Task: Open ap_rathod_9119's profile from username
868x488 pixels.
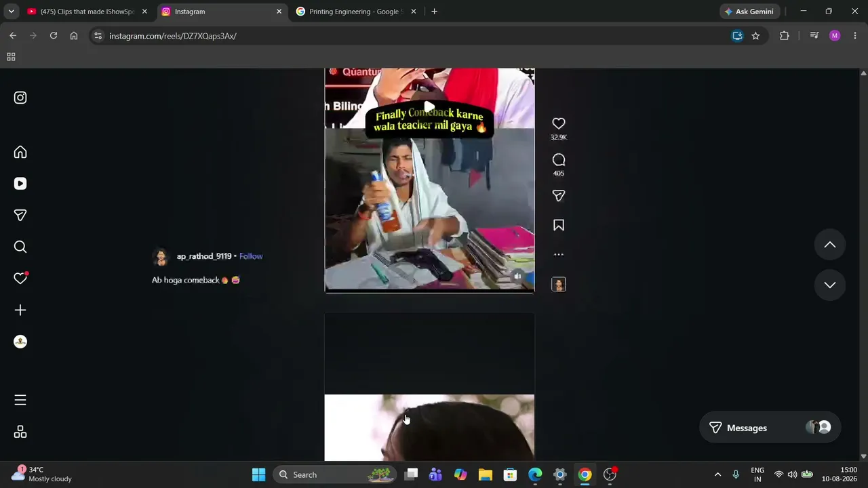Action: click(x=204, y=256)
